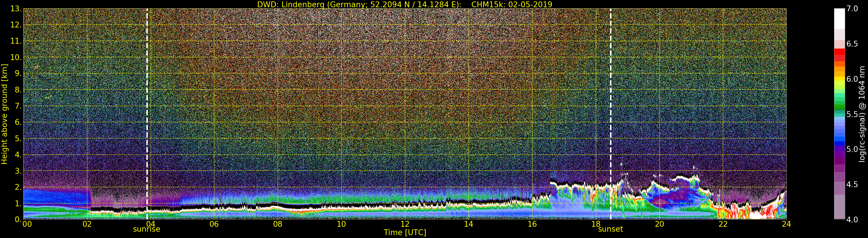The image size is (868, 238).
Task: Click the white dashed sunrise line
Action: [147, 114]
